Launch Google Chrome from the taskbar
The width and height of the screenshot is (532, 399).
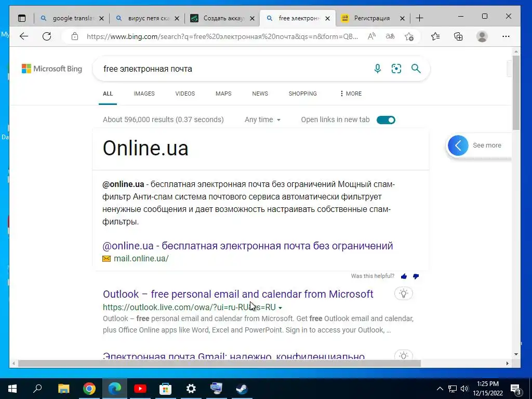pos(89,389)
